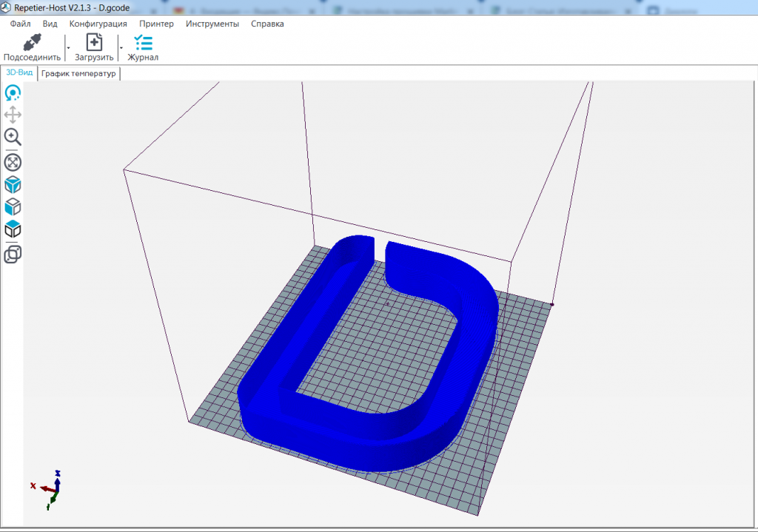Screen dimensions: 758x532
Task: Click the fit-to-view icon
Action: tap(13, 162)
